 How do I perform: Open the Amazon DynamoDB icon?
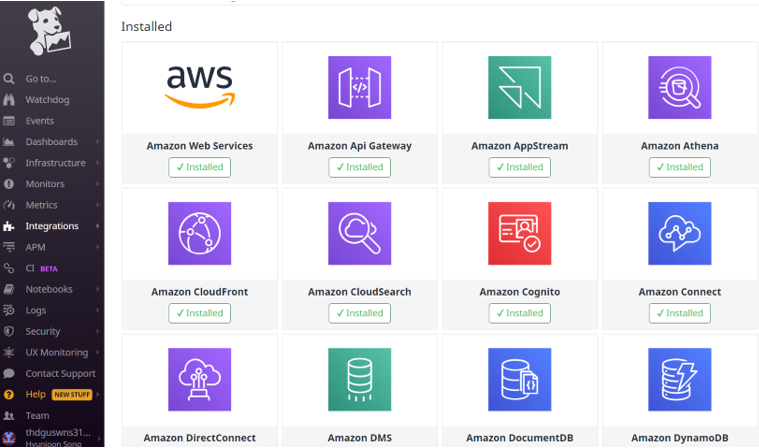(x=680, y=380)
